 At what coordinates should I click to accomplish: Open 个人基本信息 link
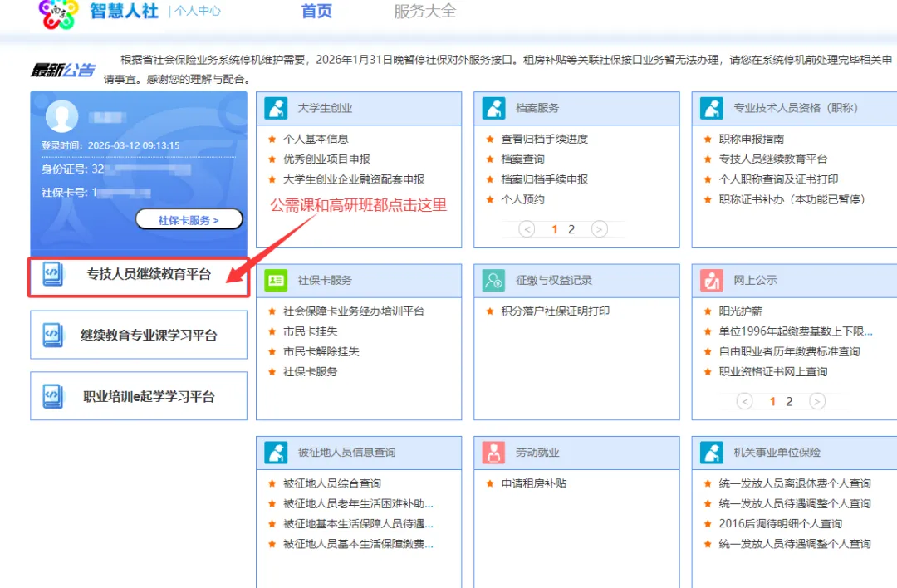point(316,139)
